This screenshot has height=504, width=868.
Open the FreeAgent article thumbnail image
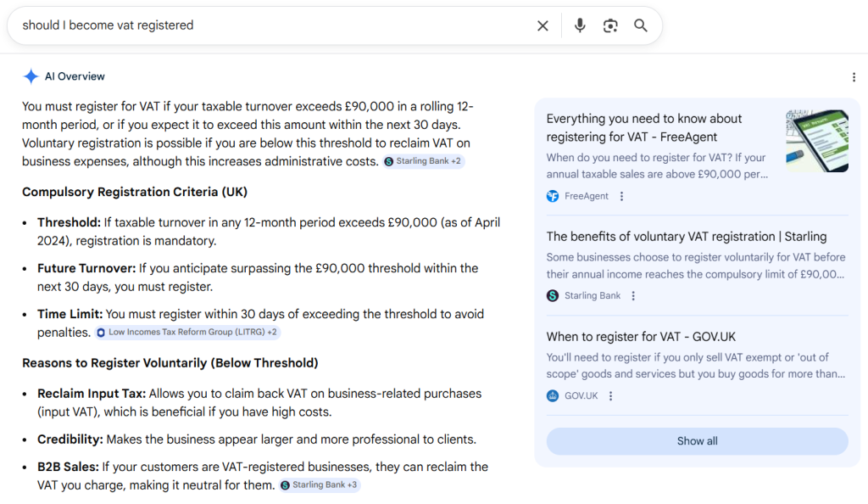tap(816, 141)
